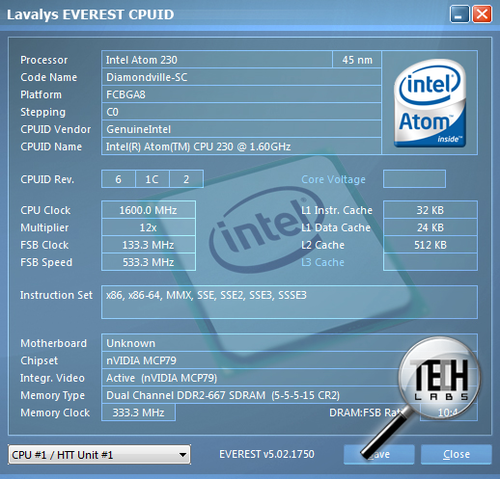Select the Multiplier 12x value box
This screenshot has height=479, width=500.
pos(148,228)
